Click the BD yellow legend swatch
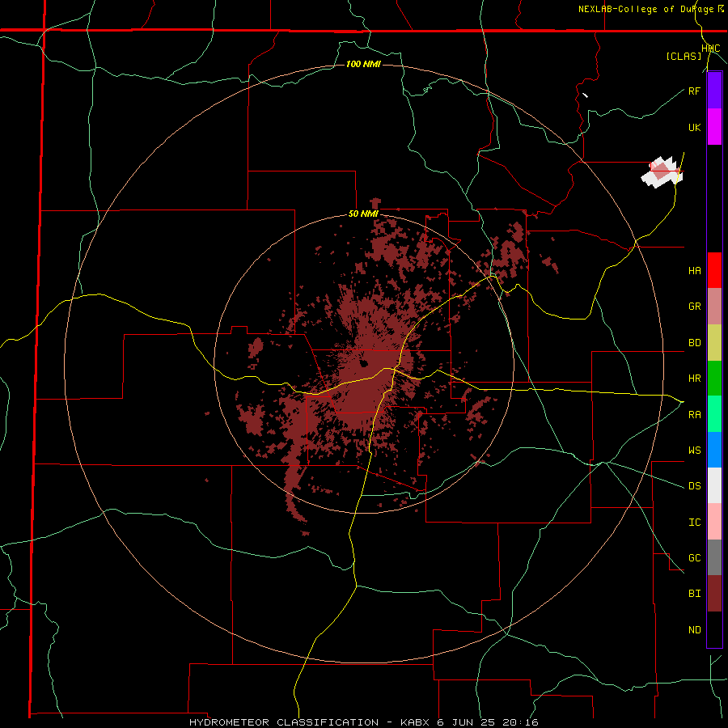 coord(714,343)
